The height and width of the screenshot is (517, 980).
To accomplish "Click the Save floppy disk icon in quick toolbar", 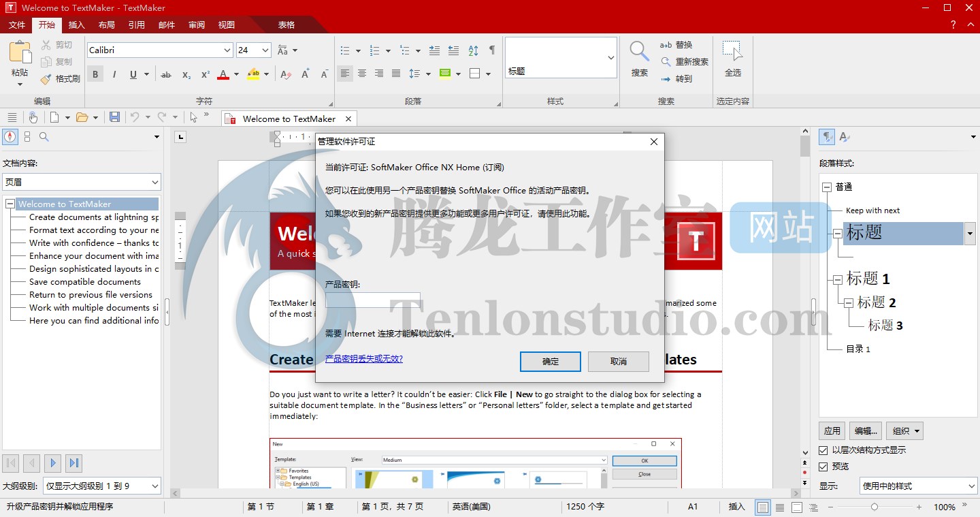I will (x=114, y=117).
